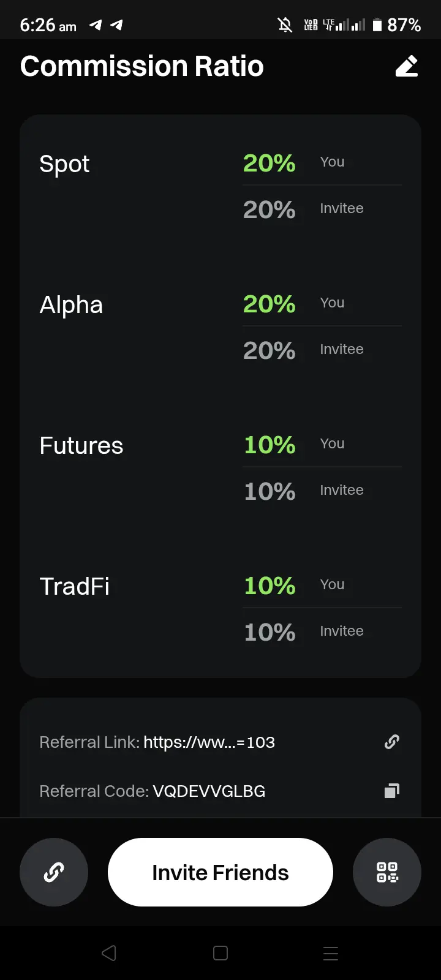Tap the truncated Referral Link URL text

click(x=209, y=742)
